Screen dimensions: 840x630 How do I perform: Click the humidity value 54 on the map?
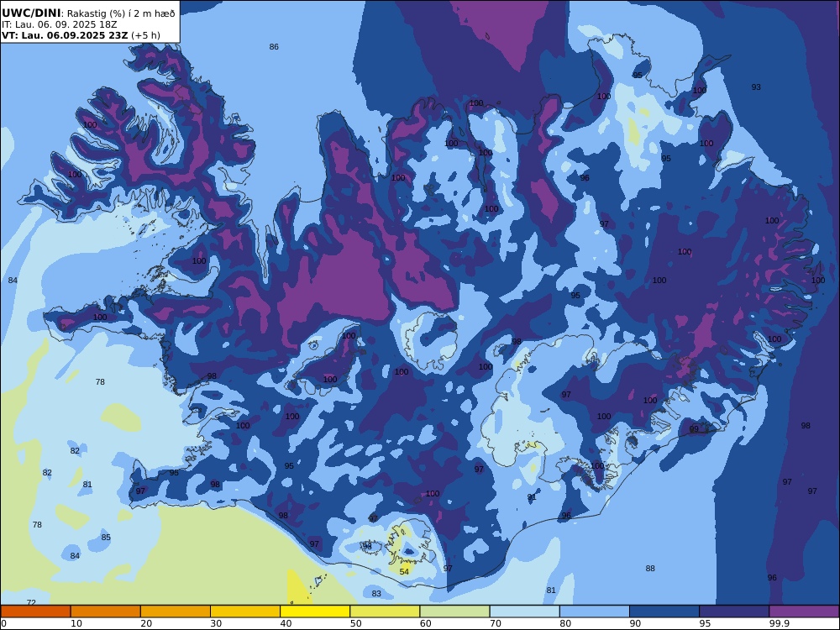404,572
